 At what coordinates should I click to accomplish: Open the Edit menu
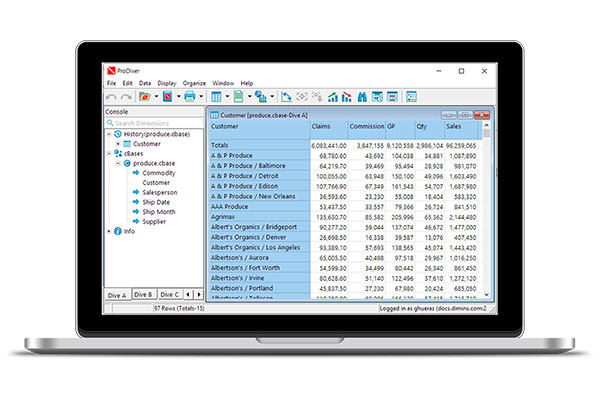pos(127,83)
